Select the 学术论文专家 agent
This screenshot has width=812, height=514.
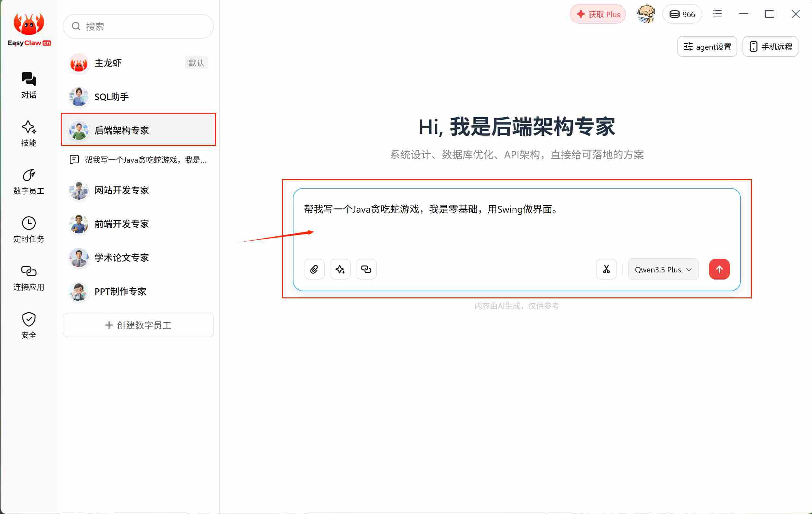[138, 258]
